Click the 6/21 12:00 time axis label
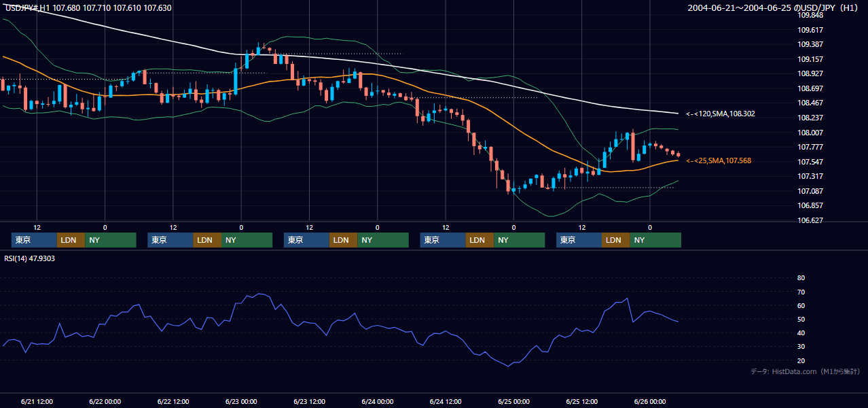868x408 pixels. tap(37, 401)
